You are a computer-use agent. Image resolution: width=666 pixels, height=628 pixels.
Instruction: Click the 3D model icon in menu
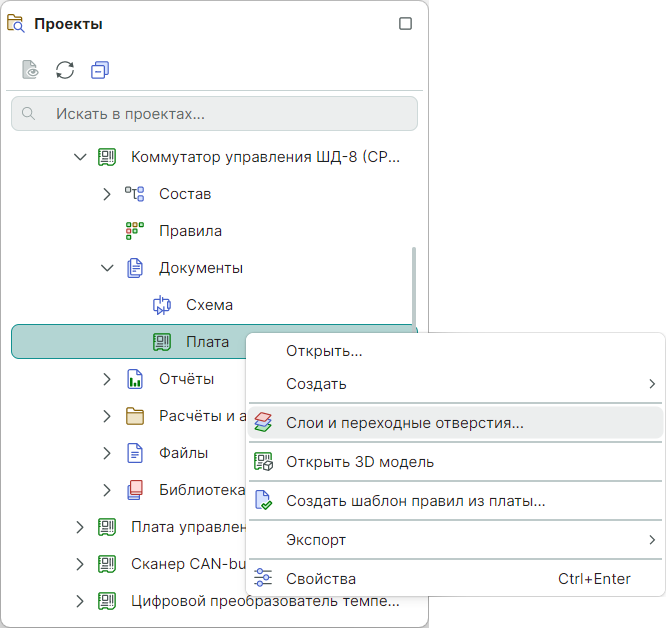[263, 462]
